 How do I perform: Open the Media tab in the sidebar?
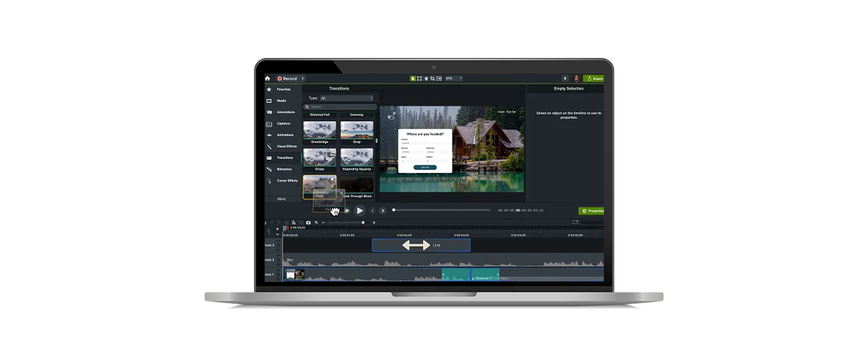[283, 101]
